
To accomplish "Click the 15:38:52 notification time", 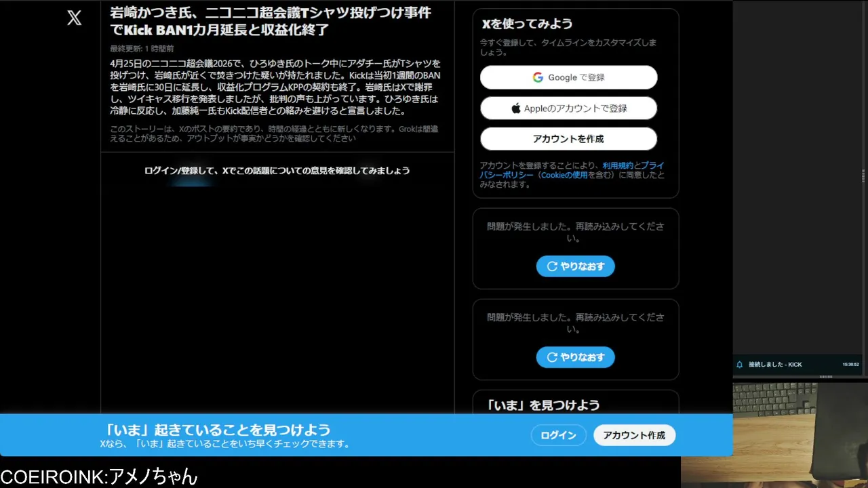I will coord(850,365).
